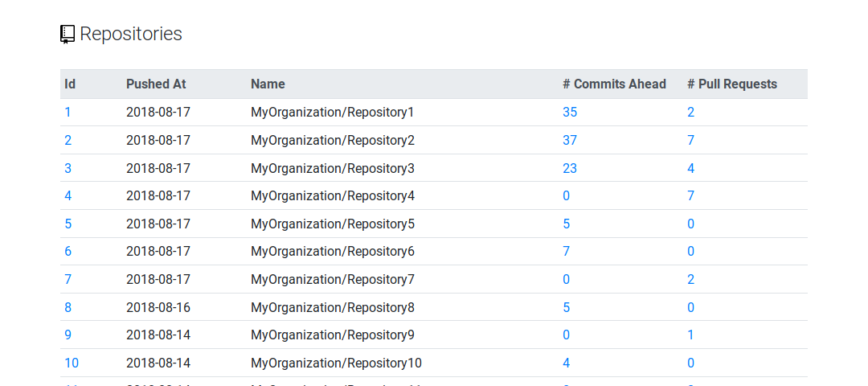Click pushed date of Repository4 row

point(158,195)
